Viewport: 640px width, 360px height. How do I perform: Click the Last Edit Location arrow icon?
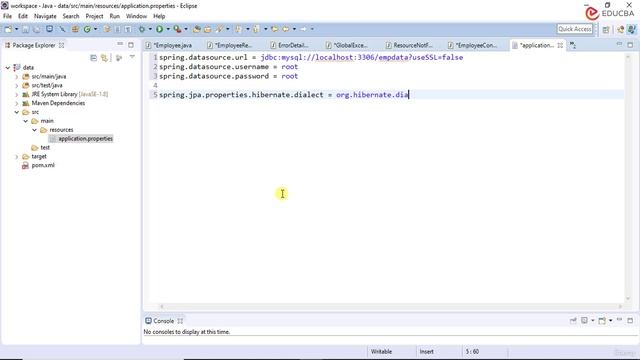point(274,29)
